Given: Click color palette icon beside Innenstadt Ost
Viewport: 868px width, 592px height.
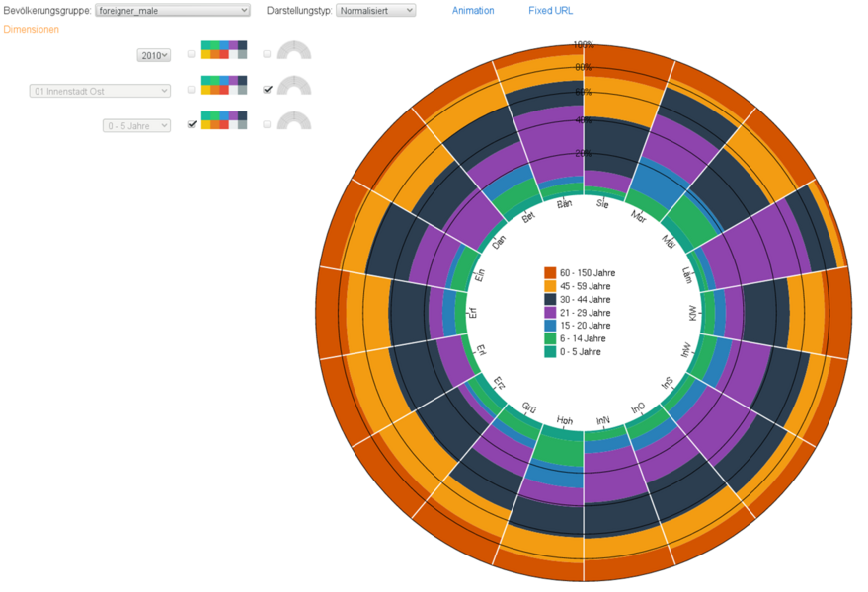Looking at the screenshot, I should click(224, 86).
